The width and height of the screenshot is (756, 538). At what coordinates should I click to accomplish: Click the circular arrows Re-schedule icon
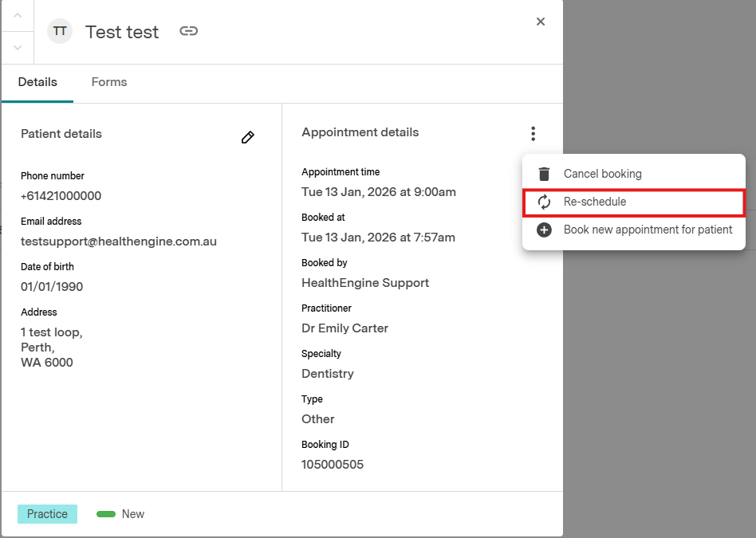(x=544, y=202)
